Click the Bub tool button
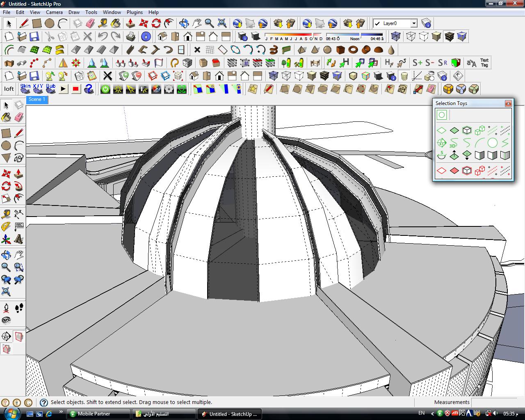This screenshot has width=525, height=420. point(50,89)
